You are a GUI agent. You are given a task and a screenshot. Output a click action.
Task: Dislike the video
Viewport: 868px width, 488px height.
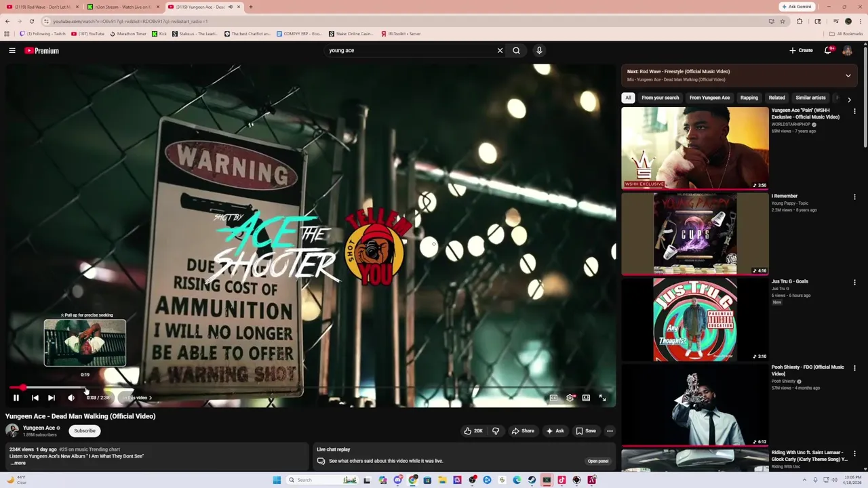496,430
